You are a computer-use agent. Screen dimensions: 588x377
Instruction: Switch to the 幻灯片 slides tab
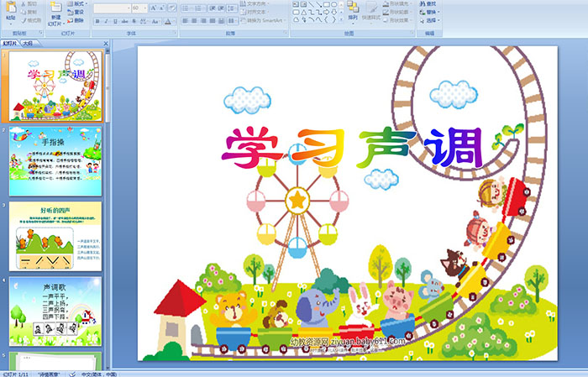pos(10,44)
